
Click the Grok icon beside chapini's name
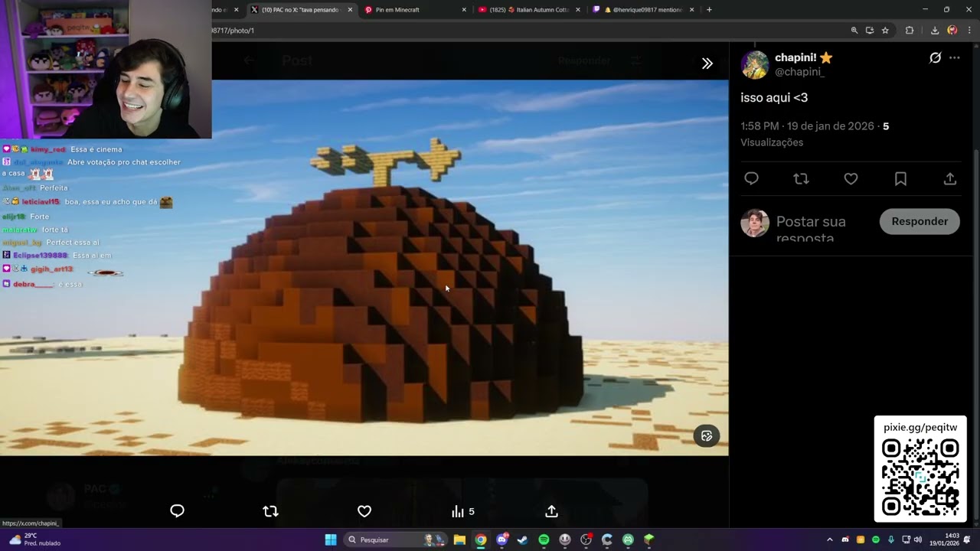(x=935, y=57)
